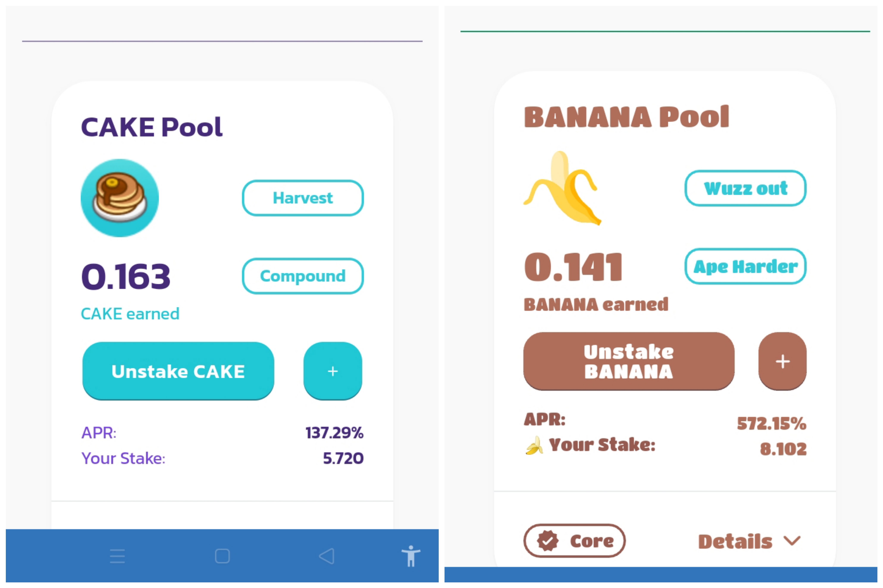Open the accessibility shortcut icon
883x588 pixels.
tap(410, 556)
